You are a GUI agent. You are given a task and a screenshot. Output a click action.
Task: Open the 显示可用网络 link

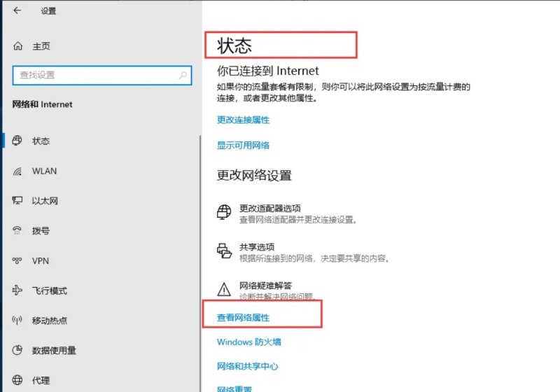coord(243,146)
